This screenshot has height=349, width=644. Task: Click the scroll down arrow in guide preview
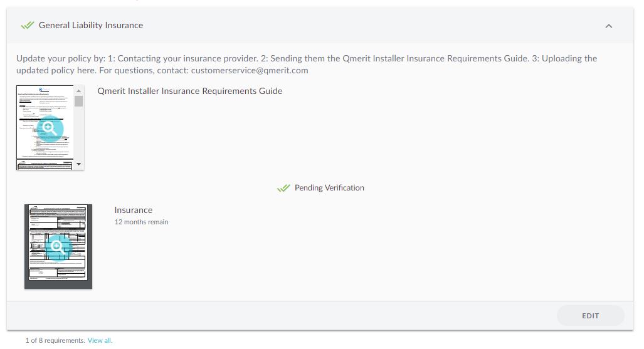[78, 164]
